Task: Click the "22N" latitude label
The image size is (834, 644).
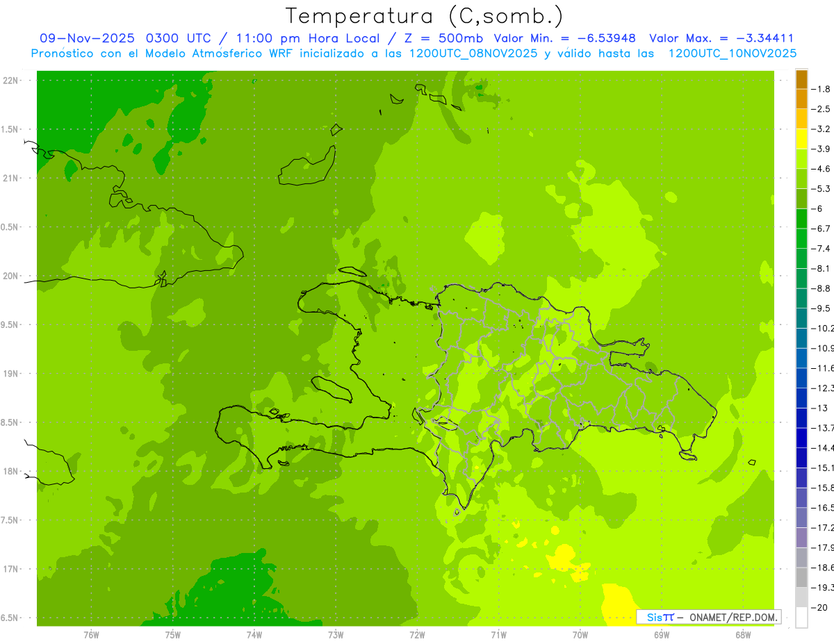Action: pyautogui.click(x=11, y=80)
